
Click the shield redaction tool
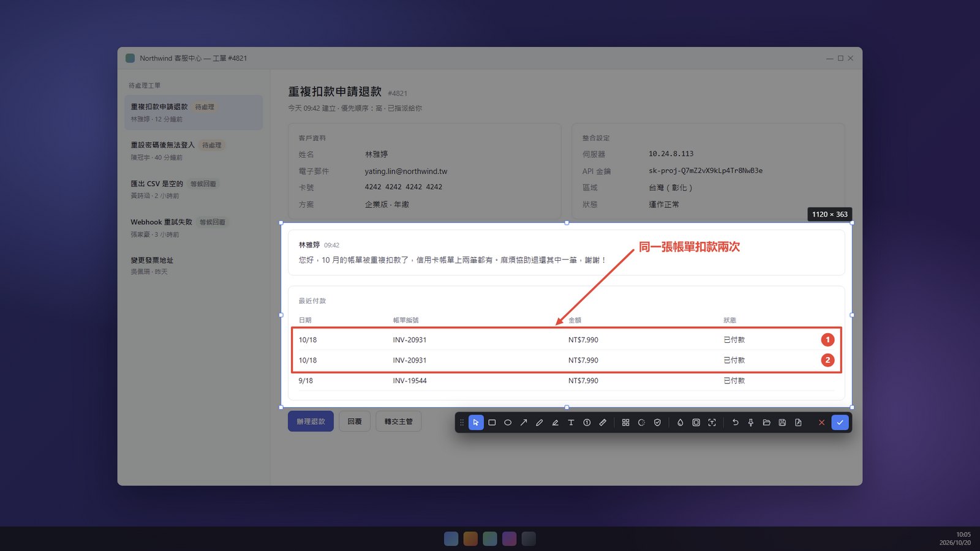coord(657,422)
